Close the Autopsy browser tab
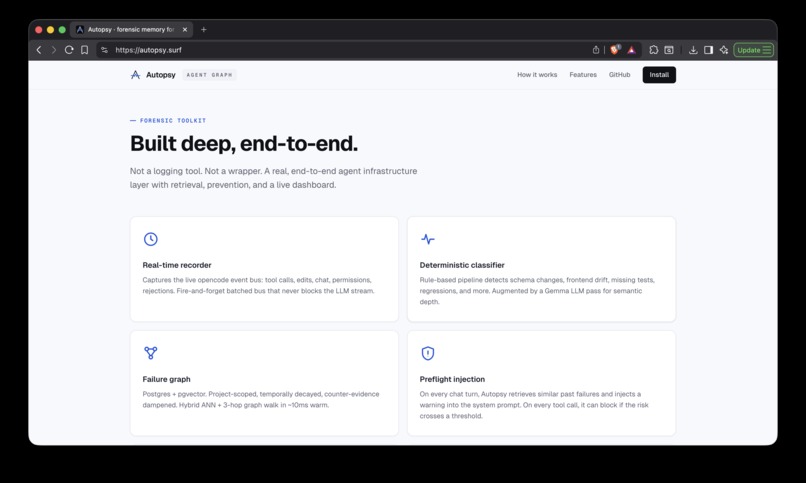 coord(185,29)
